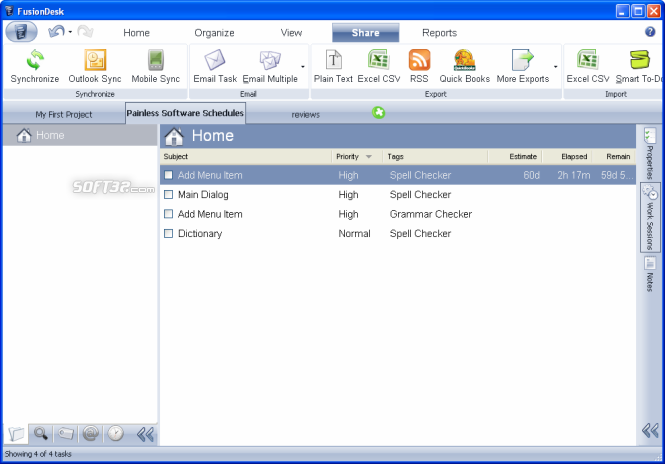Collapse the right side panel strip
The width and height of the screenshot is (665, 464).
click(650, 430)
